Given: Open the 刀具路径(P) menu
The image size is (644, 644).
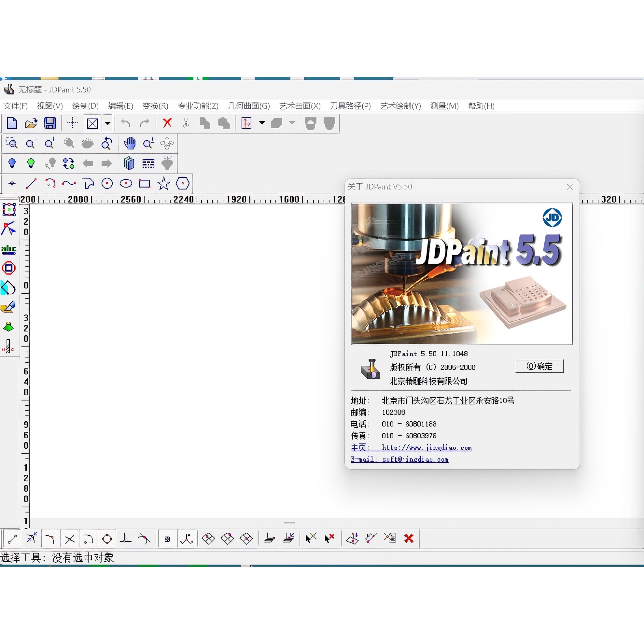Looking at the screenshot, I should pos(350,106).
